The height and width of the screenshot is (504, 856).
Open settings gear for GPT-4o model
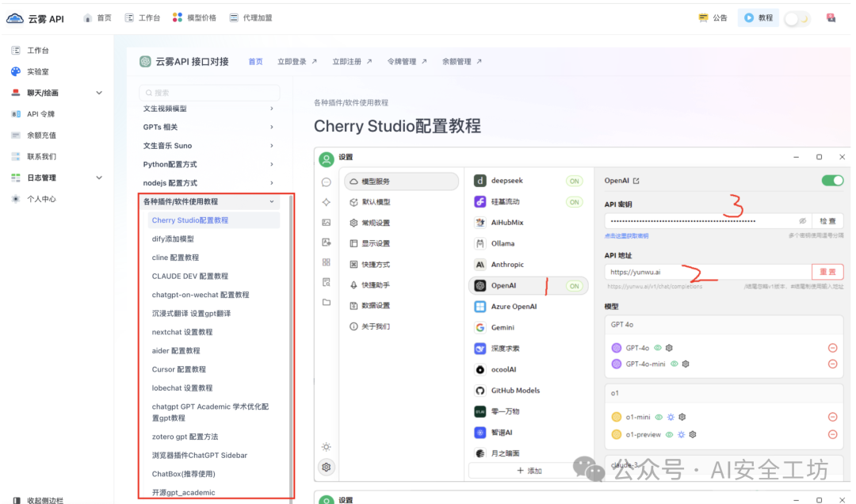[669, 348]
